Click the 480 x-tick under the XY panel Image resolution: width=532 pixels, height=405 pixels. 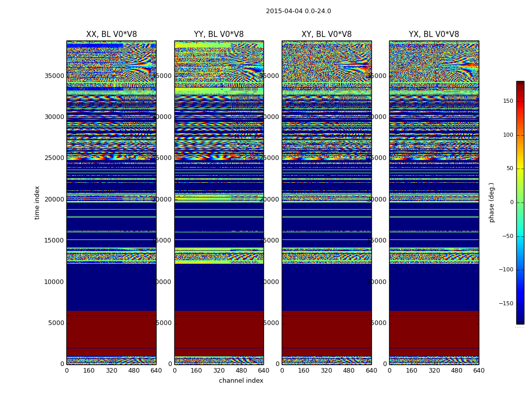349,371
